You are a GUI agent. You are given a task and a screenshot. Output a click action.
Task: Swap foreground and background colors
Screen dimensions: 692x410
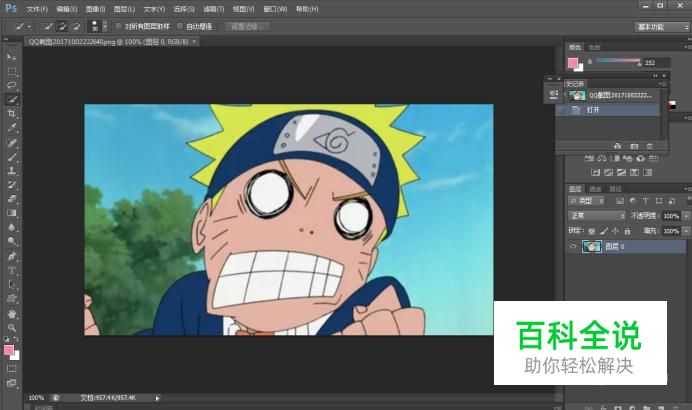click(16, 339)
